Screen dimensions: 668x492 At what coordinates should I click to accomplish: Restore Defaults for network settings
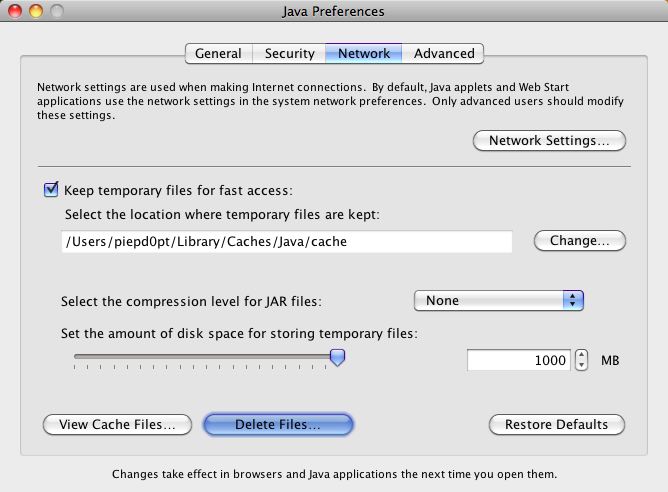point(557,425)
